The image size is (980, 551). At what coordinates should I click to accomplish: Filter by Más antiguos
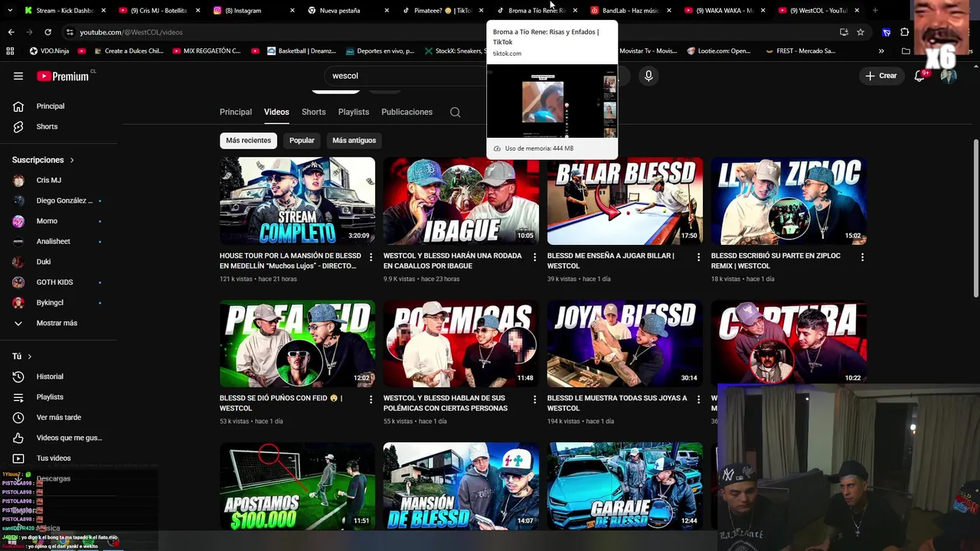pos(354,141)
